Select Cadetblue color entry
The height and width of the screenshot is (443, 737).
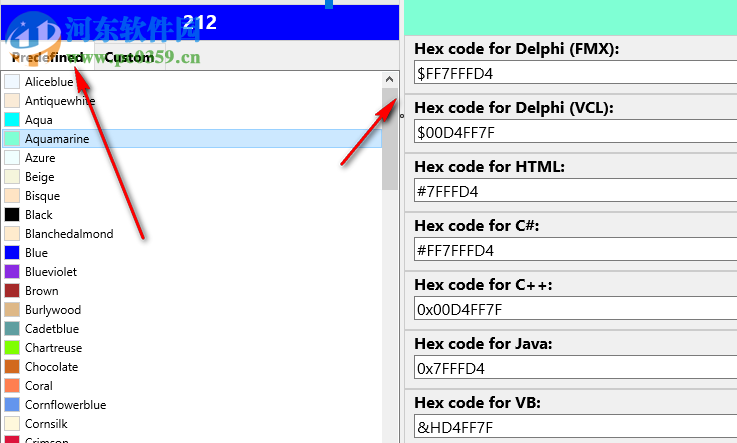tap(192, 329)
